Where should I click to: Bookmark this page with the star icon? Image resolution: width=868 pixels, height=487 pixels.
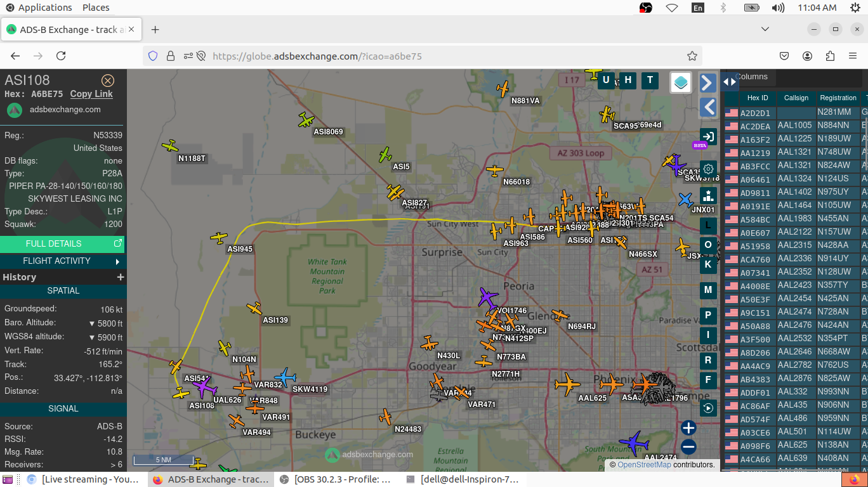click(x=692, y=56)
